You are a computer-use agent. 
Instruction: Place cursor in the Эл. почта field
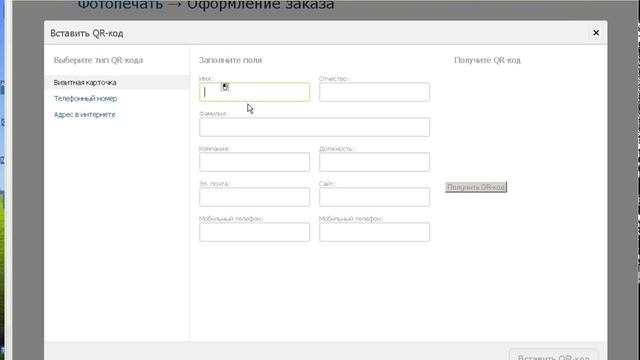point(254,197)
